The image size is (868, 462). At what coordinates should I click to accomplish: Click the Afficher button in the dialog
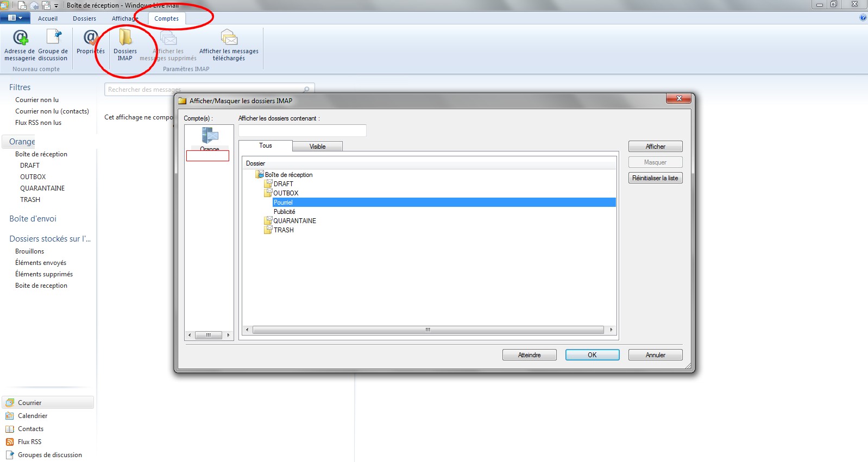click(x=656, y=147)
